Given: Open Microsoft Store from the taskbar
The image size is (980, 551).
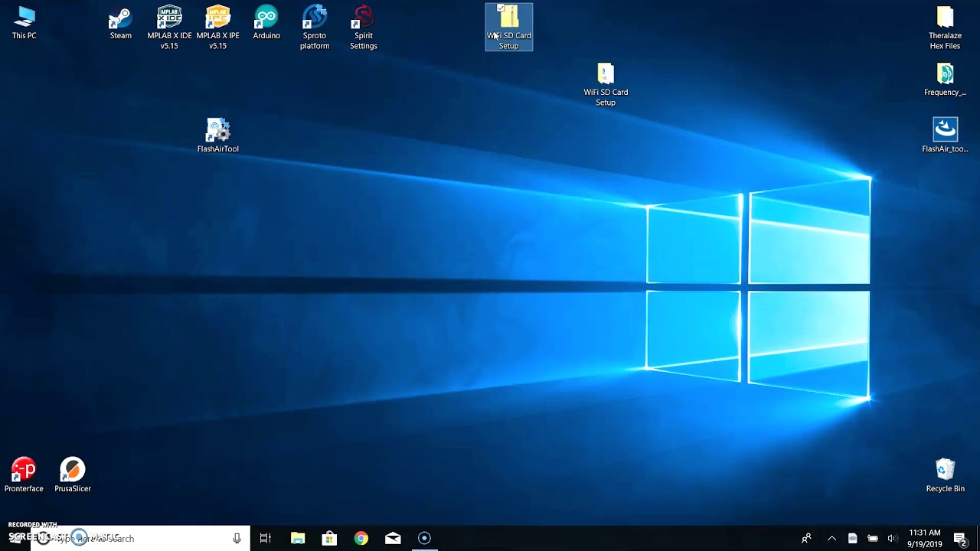Looking at the screenshot, I should [329, 538].
